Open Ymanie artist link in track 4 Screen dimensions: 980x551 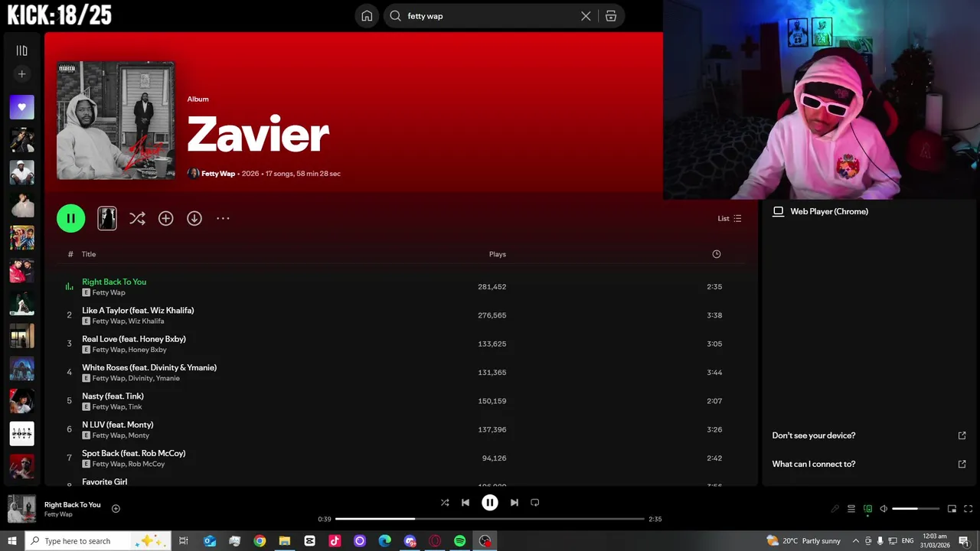(168, 378)
